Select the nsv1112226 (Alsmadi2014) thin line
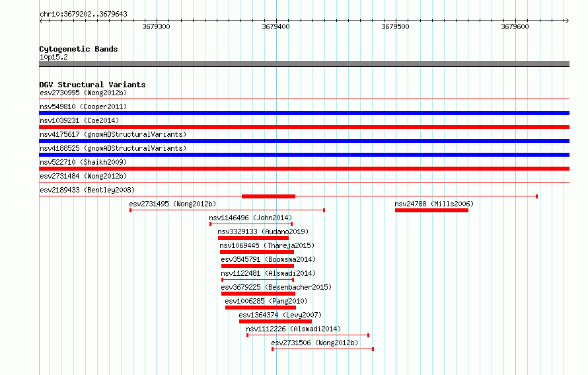588x375 pixels. coord(308,335)
